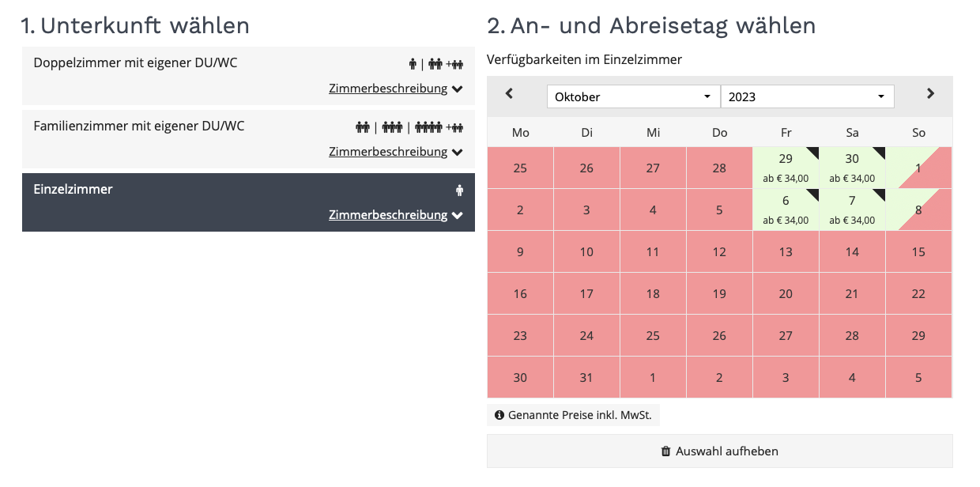The height and width of the screenshot is (487, 980).
Task: Click the Einzelzimmer single person icon
Action: point(459,190)
